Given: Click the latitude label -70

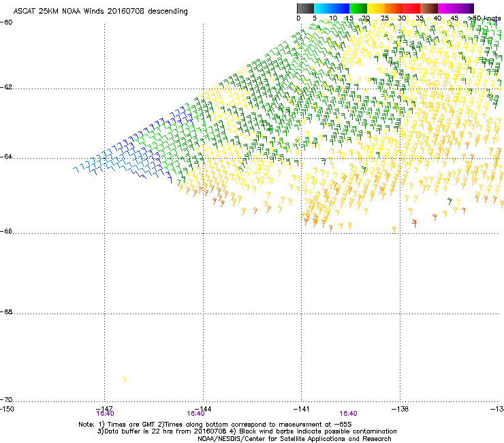Looking at the screenshot, I should click(6, 399).
